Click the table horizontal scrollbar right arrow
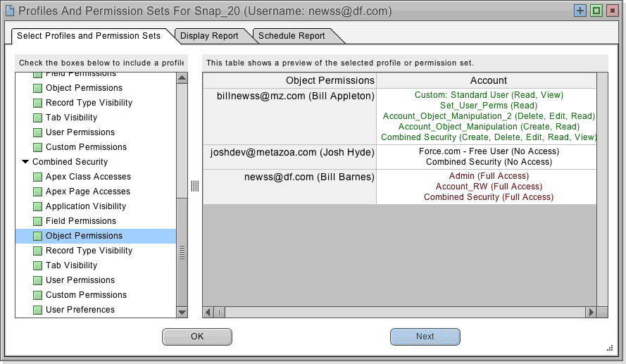 click(591, 312)
